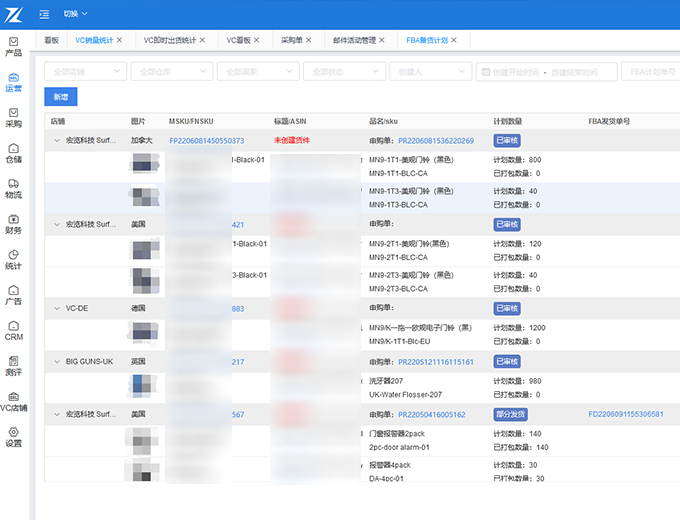Open the 切换 dropdown in header
The height and width of the screenshot is (520, 680).
(x=75, y=14)
